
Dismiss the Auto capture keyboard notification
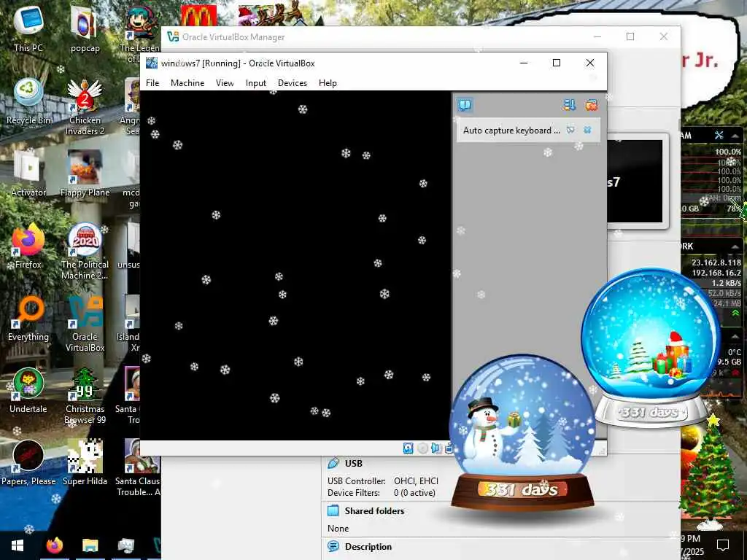click(x=587, y=130)
